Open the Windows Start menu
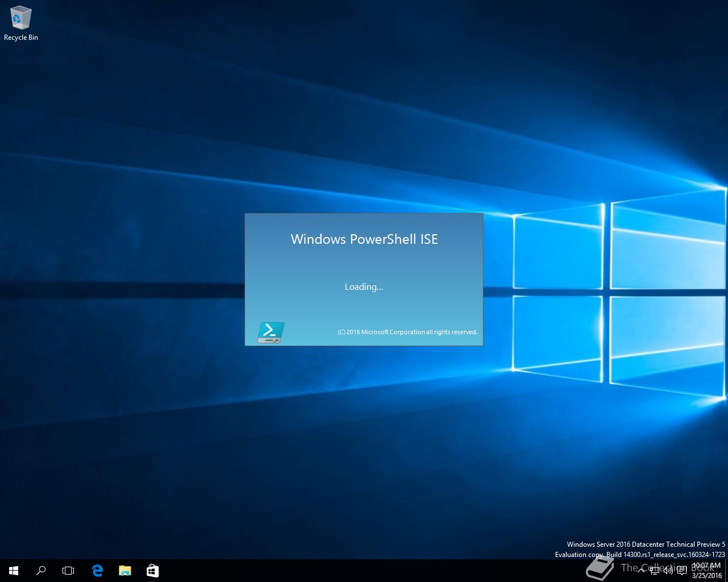 (14, 571)
